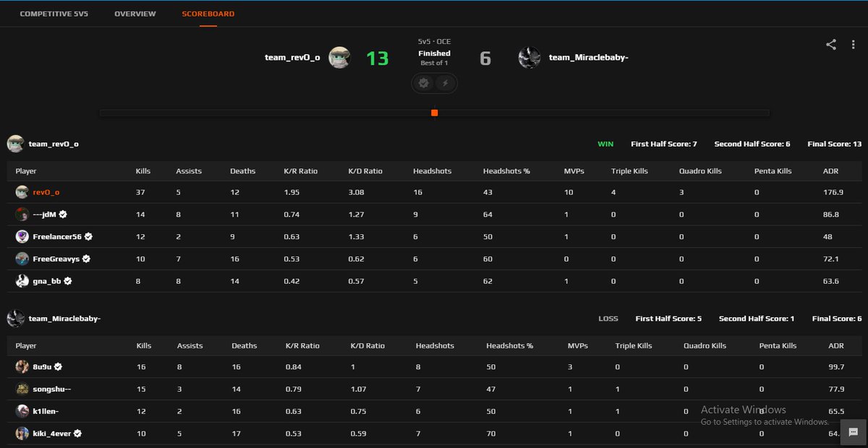Click Freelancer56 player avatar icon

(x=22, y=236)
